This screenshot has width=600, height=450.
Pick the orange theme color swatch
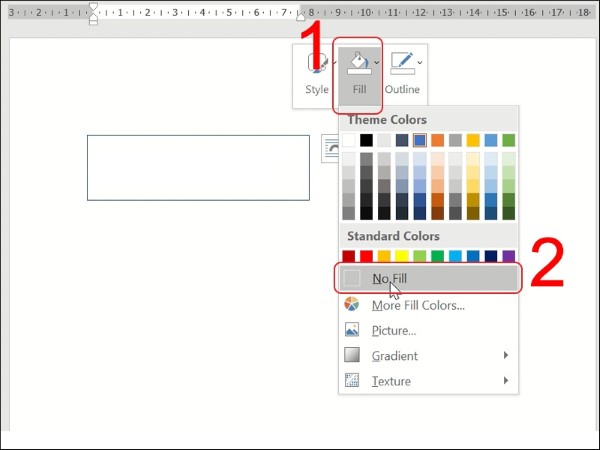tap(437, 140)
